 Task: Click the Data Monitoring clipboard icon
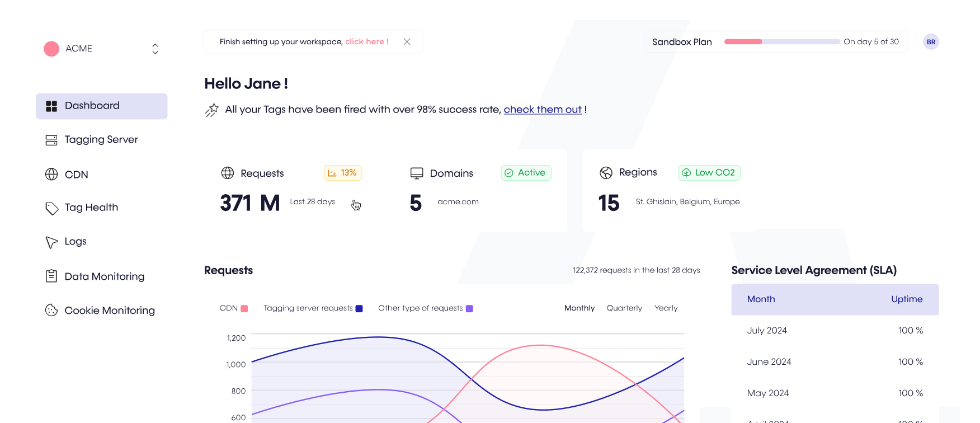[51, 276]
